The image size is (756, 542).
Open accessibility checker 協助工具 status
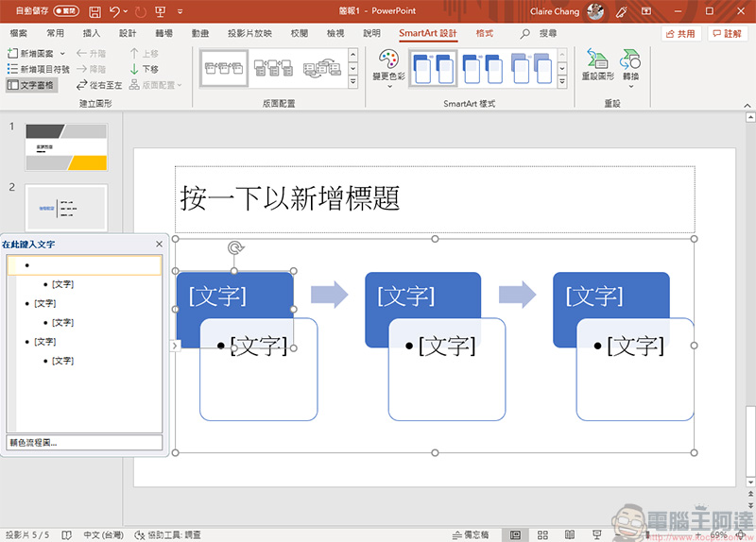click(167, 534)
